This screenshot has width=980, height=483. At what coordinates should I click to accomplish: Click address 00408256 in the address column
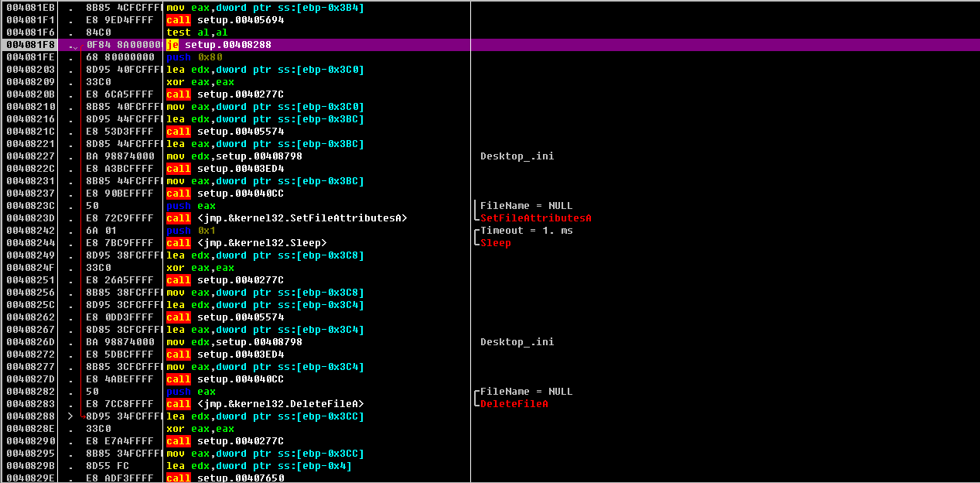(x=30, y=293)
